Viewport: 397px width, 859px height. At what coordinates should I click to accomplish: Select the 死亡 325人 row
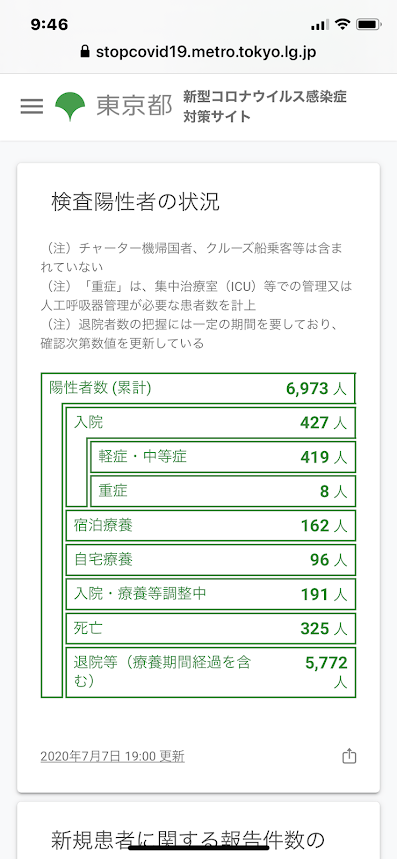[211, 628]
